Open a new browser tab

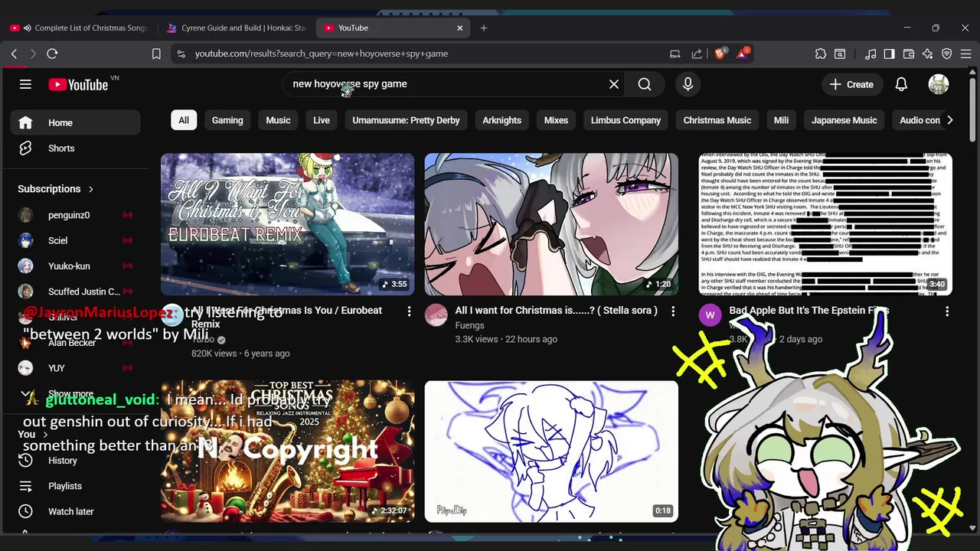(x=484, y=28)
